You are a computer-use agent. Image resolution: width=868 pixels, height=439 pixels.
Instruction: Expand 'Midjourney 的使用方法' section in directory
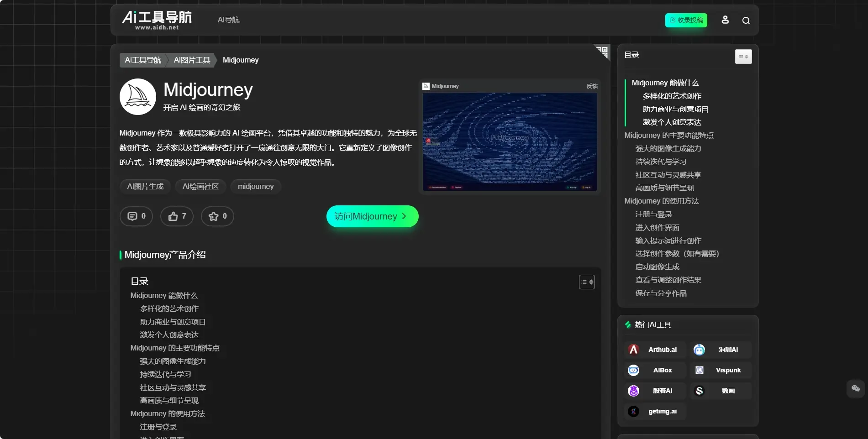click(661, 201)
